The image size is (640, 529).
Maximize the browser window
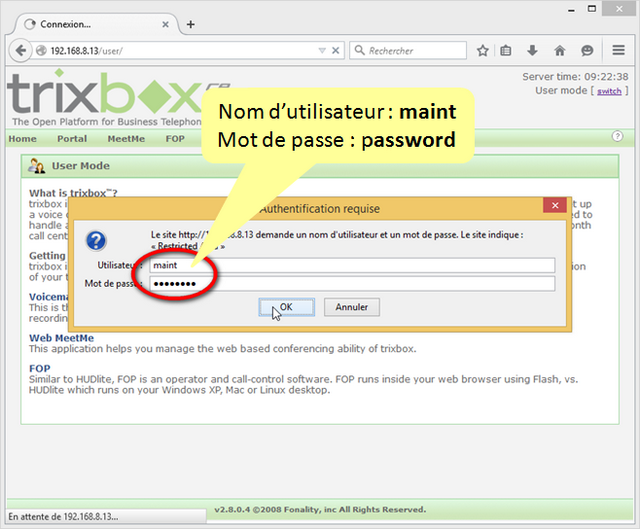click(592, 9)
